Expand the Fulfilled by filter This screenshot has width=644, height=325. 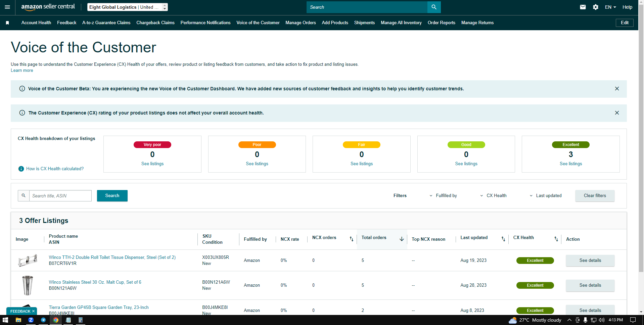[443, 196]
